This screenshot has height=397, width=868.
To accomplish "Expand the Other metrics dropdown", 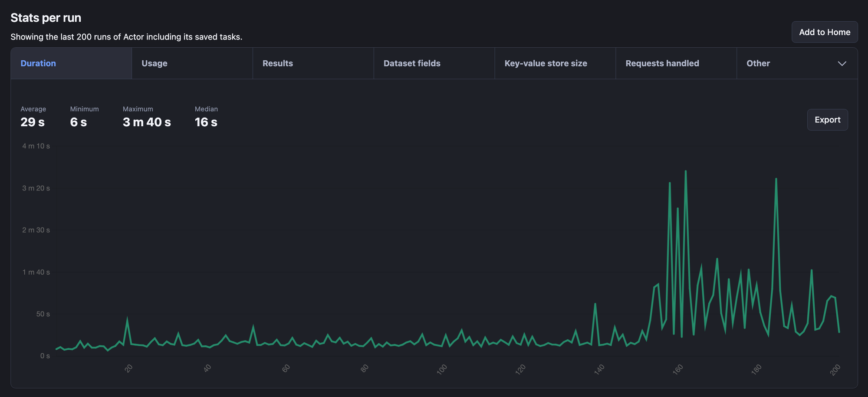I will click(758, 63).
